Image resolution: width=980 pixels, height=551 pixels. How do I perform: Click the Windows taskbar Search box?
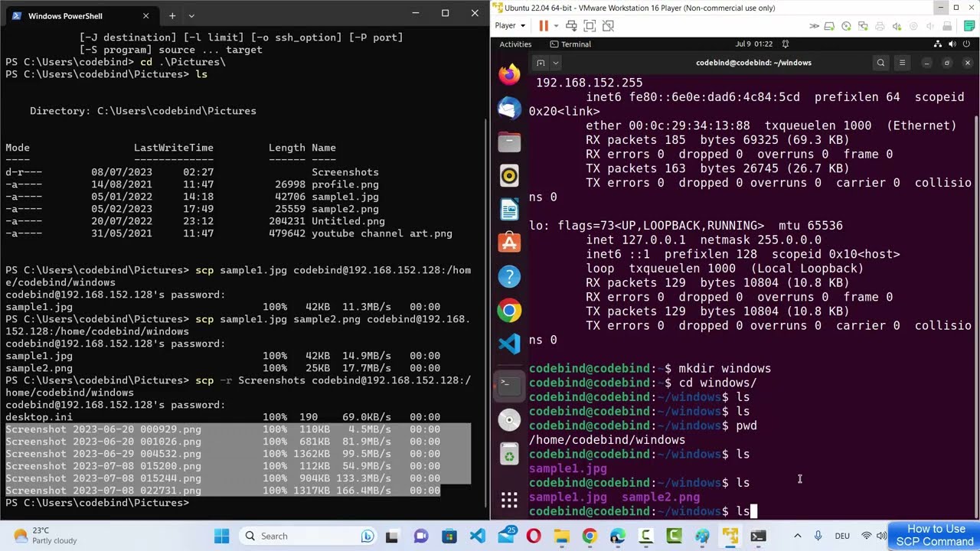pyautogui.click(x=303, y=536)
